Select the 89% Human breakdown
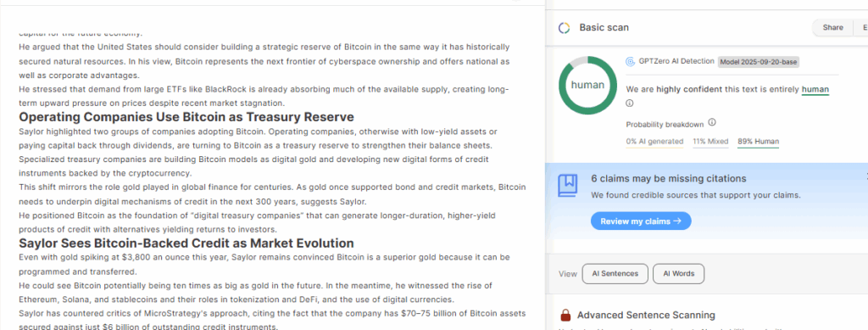Image resolution: width=868 pixels, height=330 pixels. coord(759,142)
